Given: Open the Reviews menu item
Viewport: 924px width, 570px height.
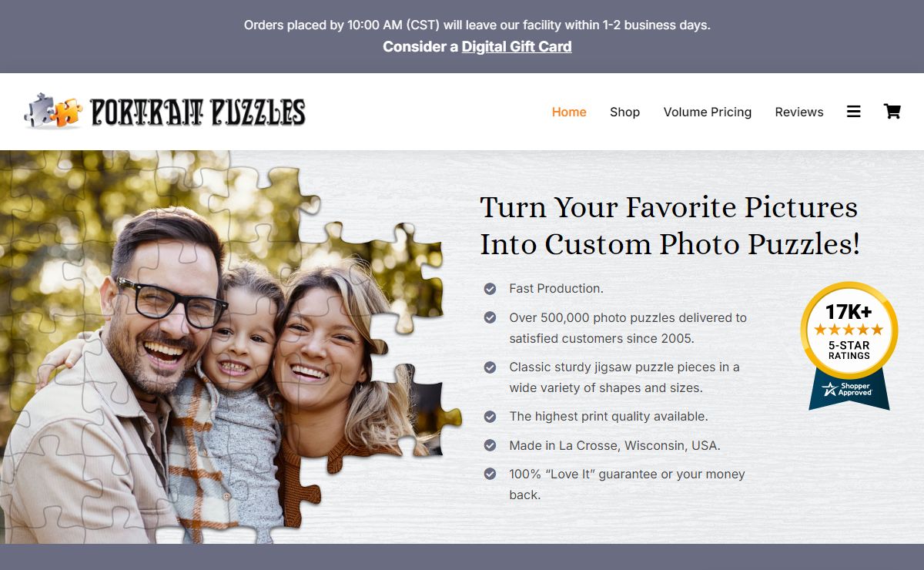Looking at the screenshot, I should 799,112.
